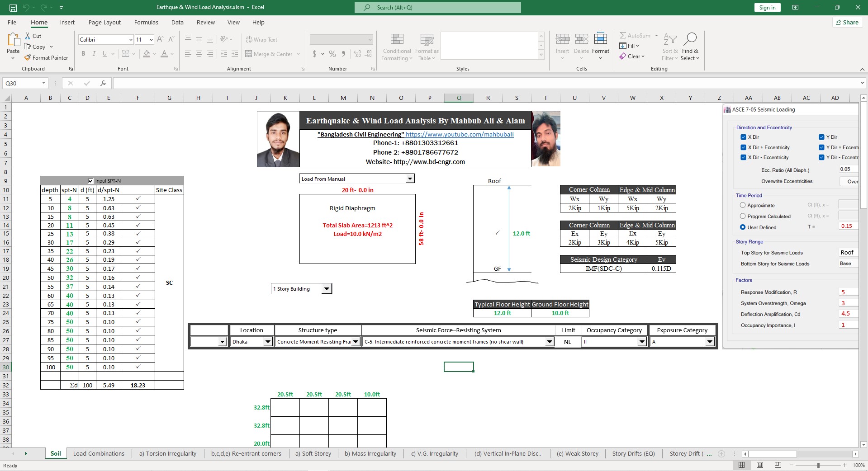Open the Location dropdown showing Dhaka
The width and height of the screenshot is (868, 471).
pyautogui.click(x=267, y=342)
